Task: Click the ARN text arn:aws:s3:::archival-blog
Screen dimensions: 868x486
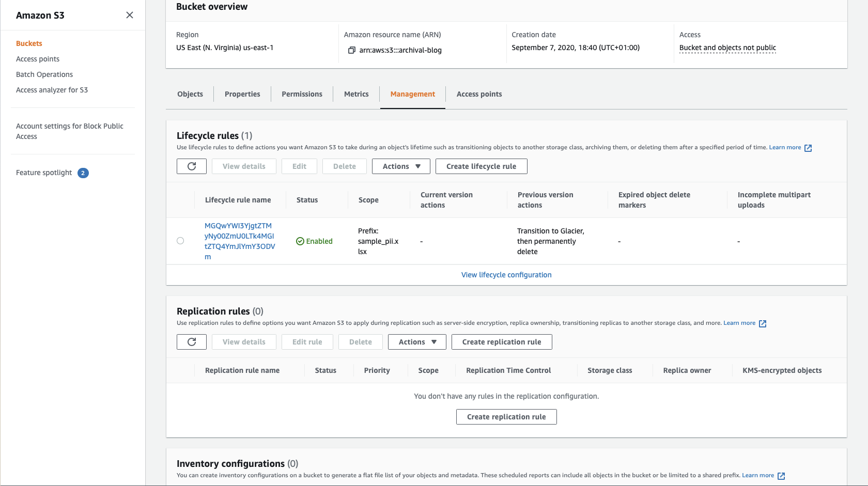Action: 400,50
